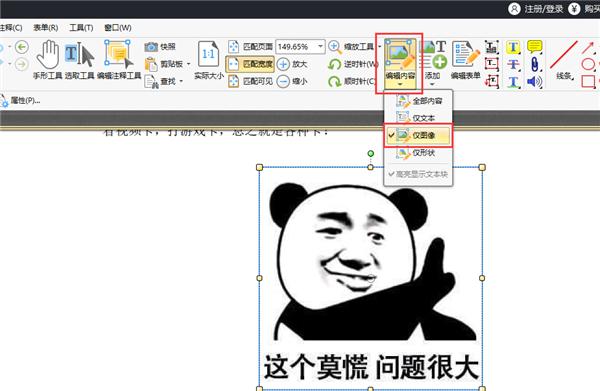Image resolution: width=600 pixels, height=391 pixels.
Task: Choose Images Only (仅图像) checked entry
Action: [418, 135]
